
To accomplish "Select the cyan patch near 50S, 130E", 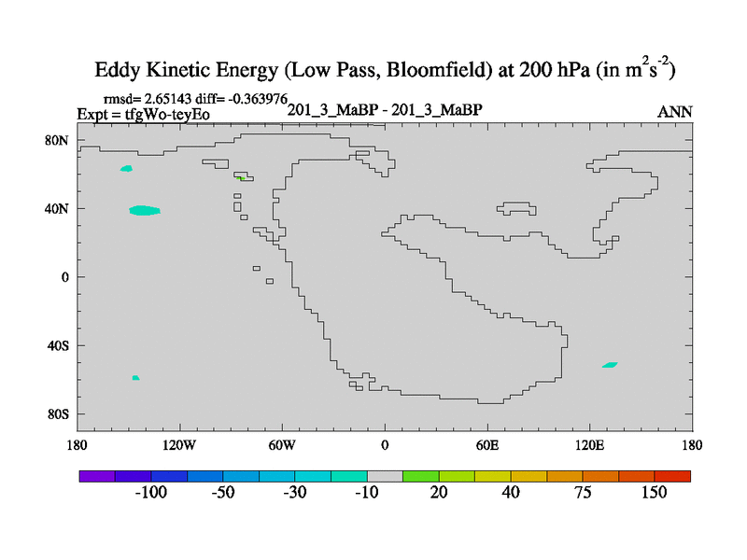I will (610, 364).
